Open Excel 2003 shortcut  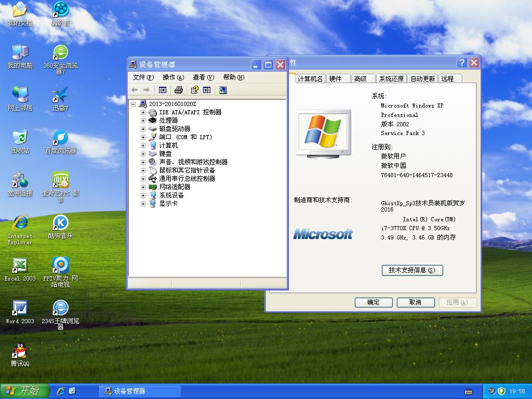click(x=20, y=270)
